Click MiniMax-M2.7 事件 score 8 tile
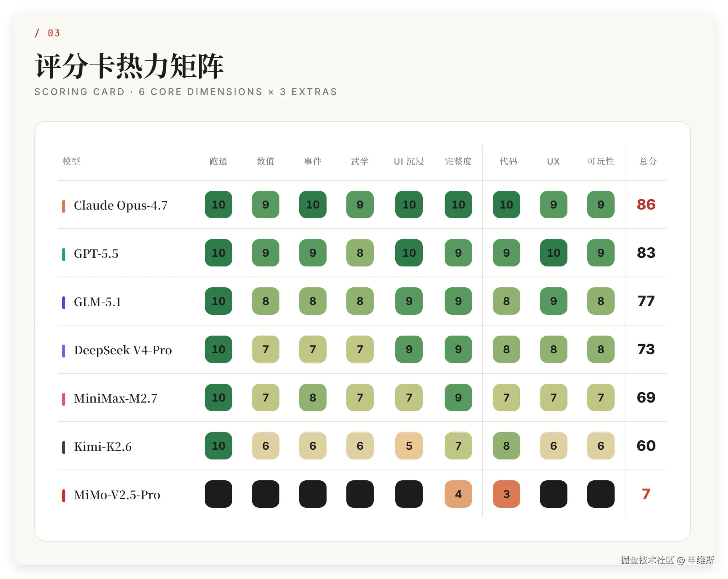Viewport: 728px width, 579px height. (313, 398)
